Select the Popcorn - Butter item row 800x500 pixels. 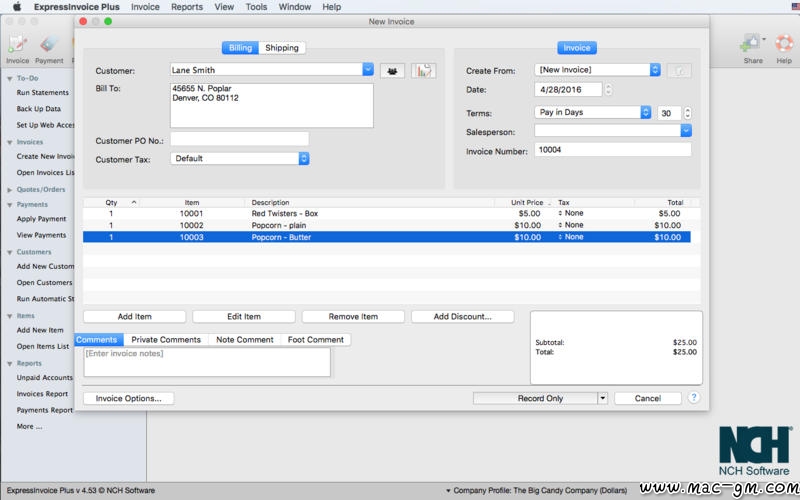tap(387, 237)
